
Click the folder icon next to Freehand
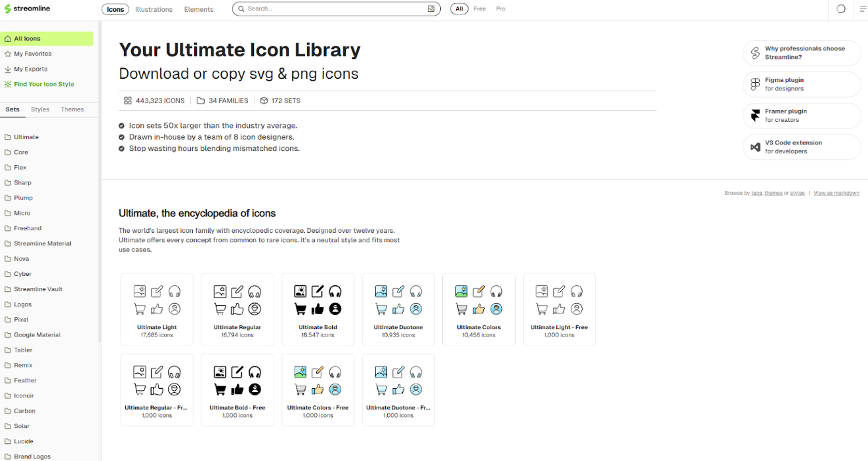point(8,228)
